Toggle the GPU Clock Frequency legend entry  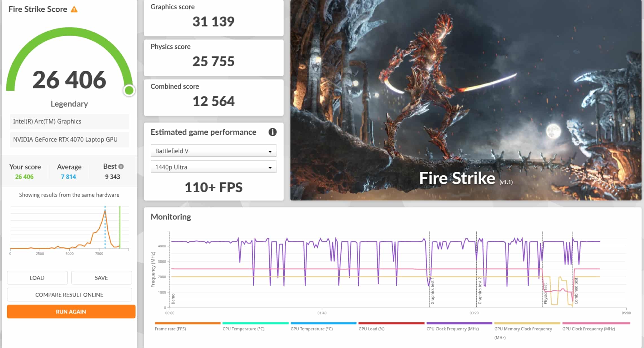[588, 329]
